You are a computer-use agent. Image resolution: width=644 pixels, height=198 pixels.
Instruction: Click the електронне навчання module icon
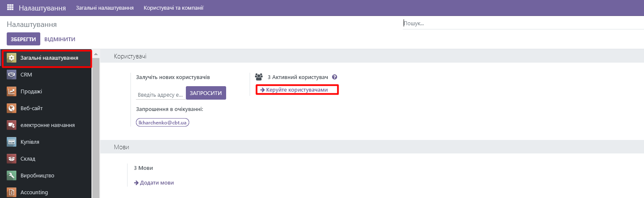pyautogui.click(x=12, y=125)
